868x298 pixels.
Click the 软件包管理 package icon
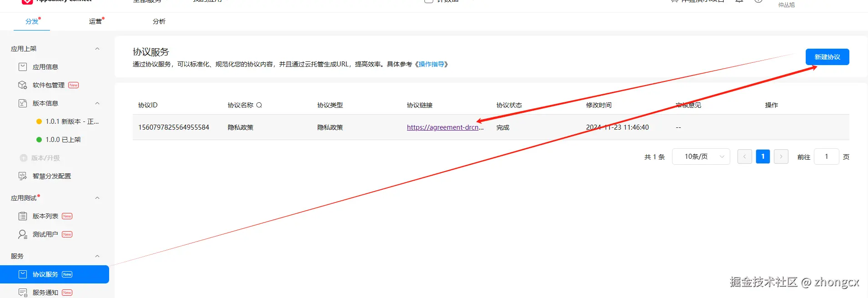23,85
